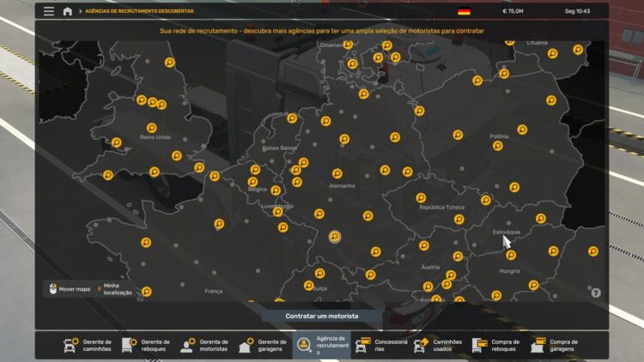The image size is (644, 362).
Task: Click the Países Baixos country label
Action: click(x=280, y=148)
